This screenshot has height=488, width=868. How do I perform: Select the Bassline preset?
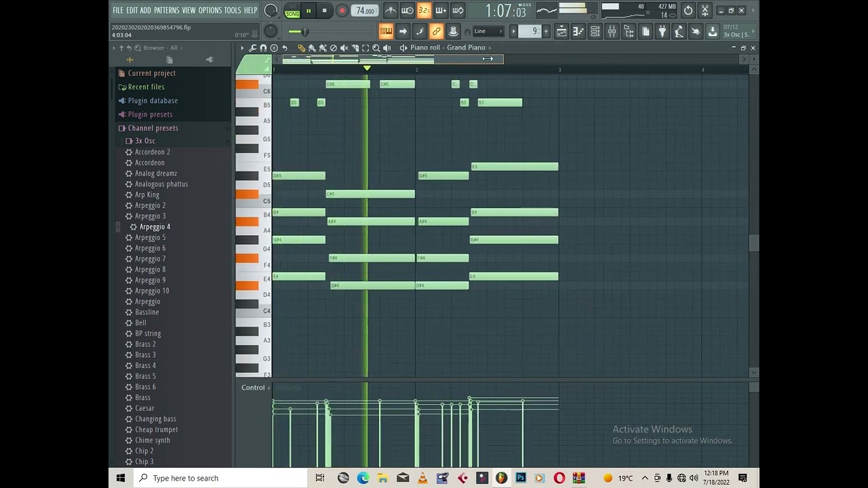147,312
